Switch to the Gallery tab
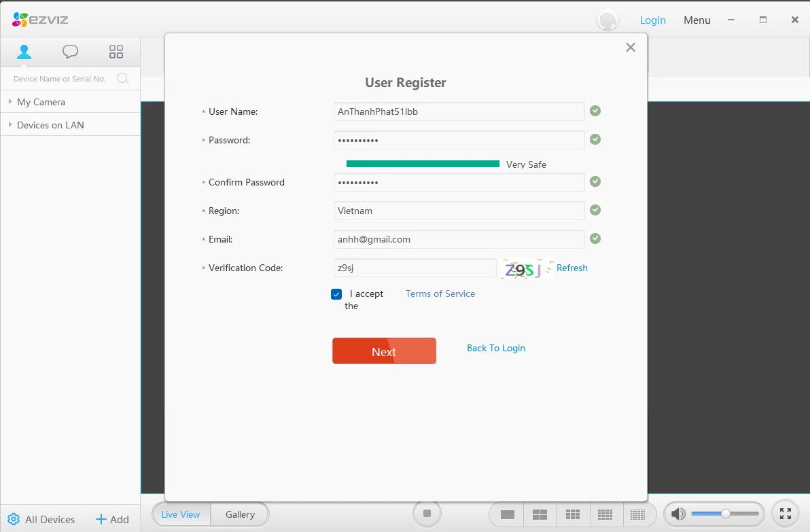Screen dimensions: 810x532 [240, 514]
